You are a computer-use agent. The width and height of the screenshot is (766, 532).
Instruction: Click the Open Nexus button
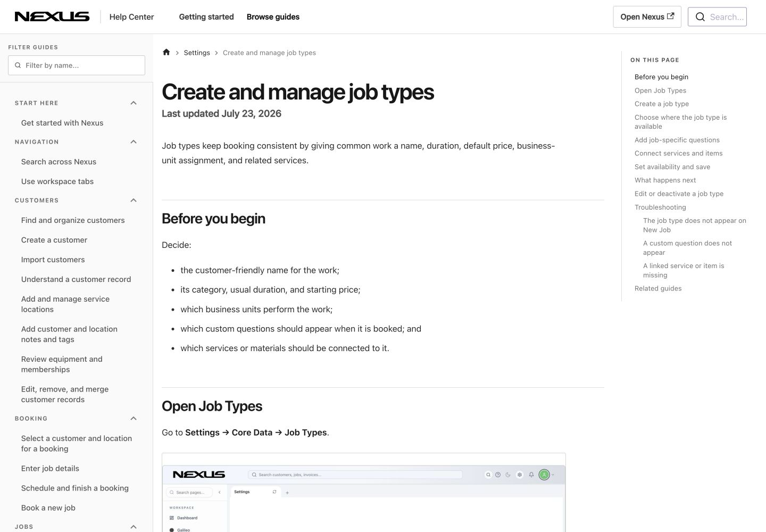[x=647, y=17]
